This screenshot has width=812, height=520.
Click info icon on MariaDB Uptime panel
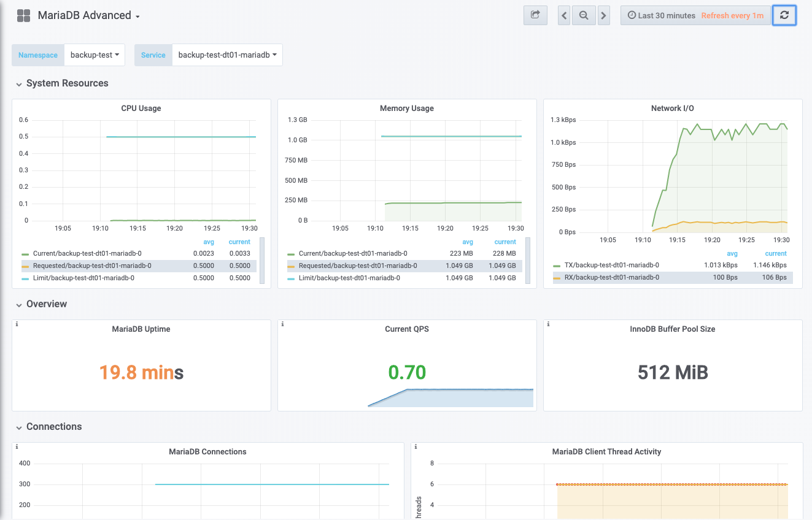pyautogui.click(x=17, y=324)
